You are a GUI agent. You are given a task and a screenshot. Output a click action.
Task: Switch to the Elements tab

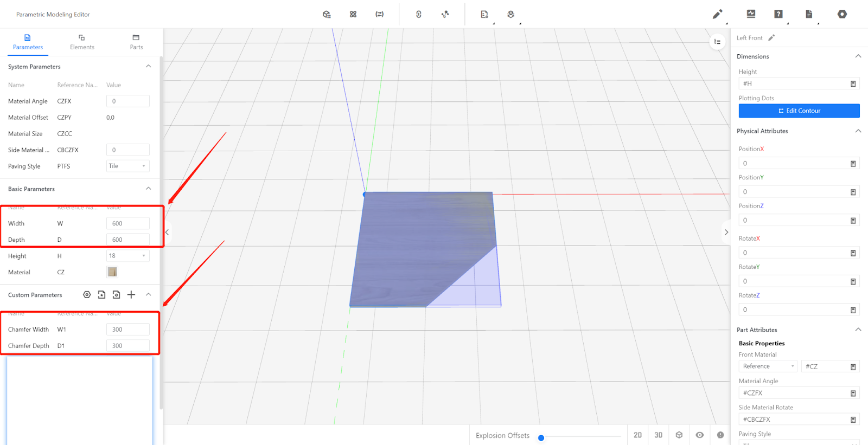pyautogui.click(x=82, y=42)
